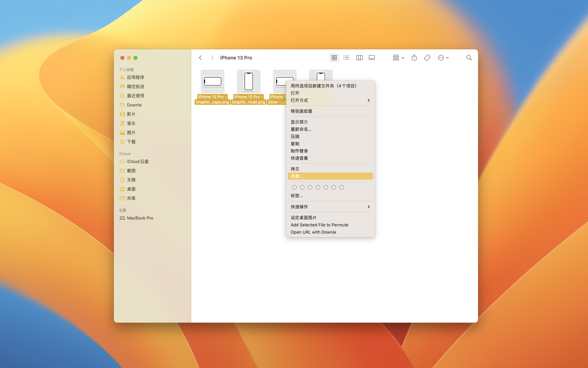Choose 显示简介 menu item
This screenshot has width=588, height=368.
pyautogui.click(x=330, y=122)
